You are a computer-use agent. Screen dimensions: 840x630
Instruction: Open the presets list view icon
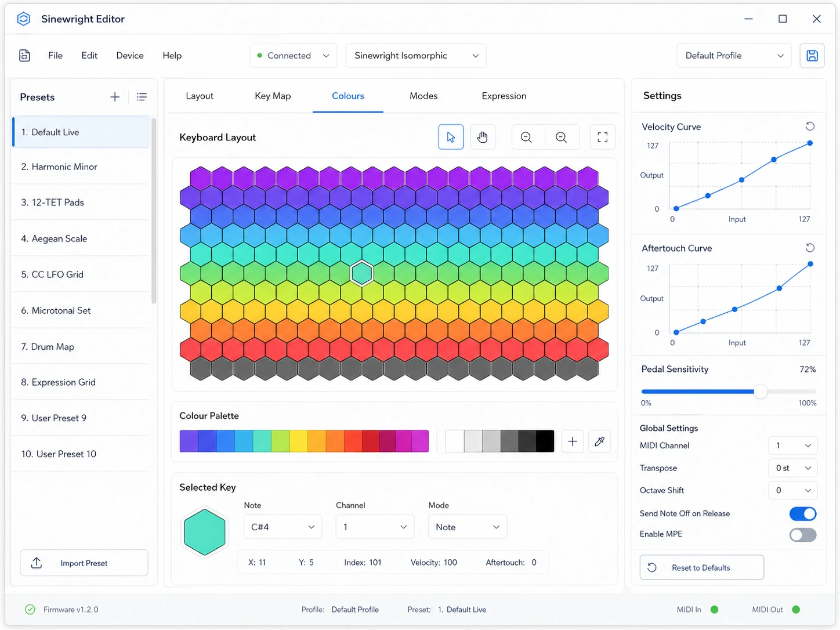click(142, 97)
